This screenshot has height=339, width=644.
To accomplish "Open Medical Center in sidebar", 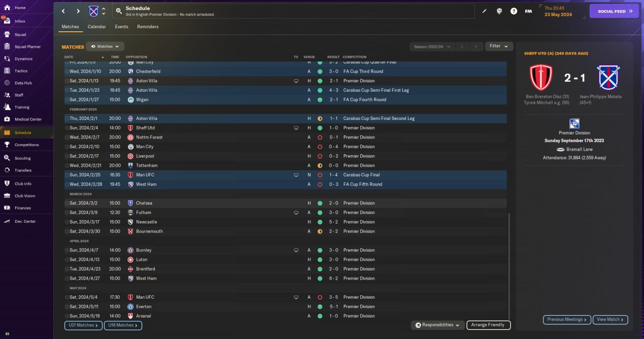I will tap(27, 119).
